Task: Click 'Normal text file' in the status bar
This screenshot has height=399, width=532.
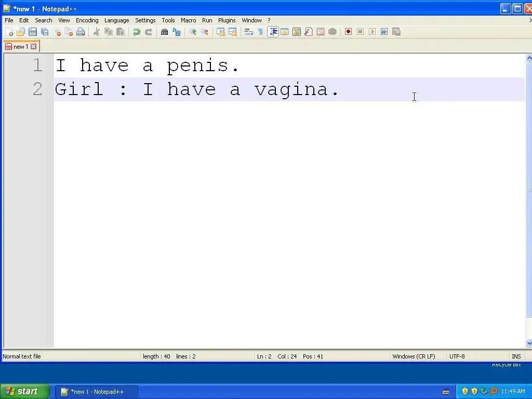Action: (22, 356)
